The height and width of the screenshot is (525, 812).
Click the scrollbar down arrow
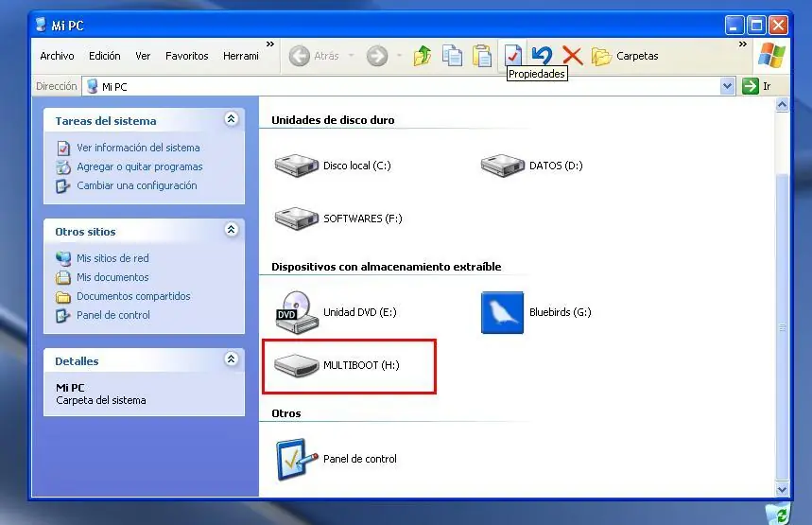click(782, 489)
